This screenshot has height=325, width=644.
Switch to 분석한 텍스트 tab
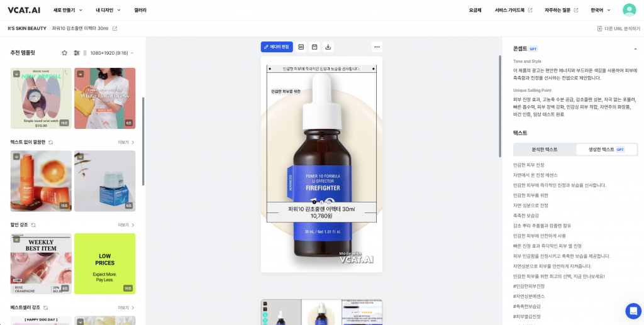click(545, 150)
